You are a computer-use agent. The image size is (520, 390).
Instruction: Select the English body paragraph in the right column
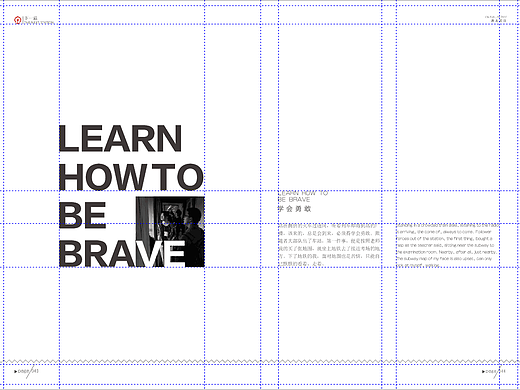[x=448, y=245]
